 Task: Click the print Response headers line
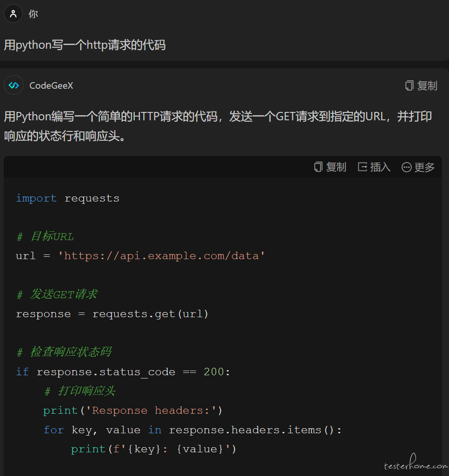[133, 411]
